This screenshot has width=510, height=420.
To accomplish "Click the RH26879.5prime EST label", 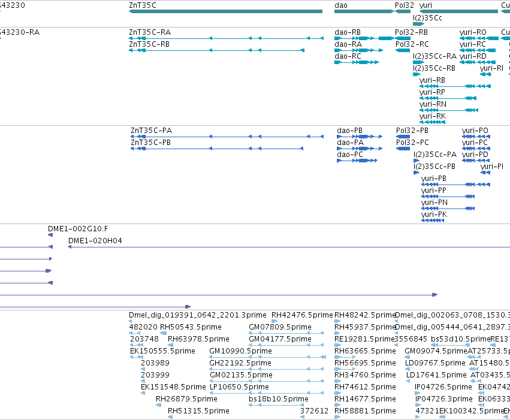I will (x=186, y=399).
